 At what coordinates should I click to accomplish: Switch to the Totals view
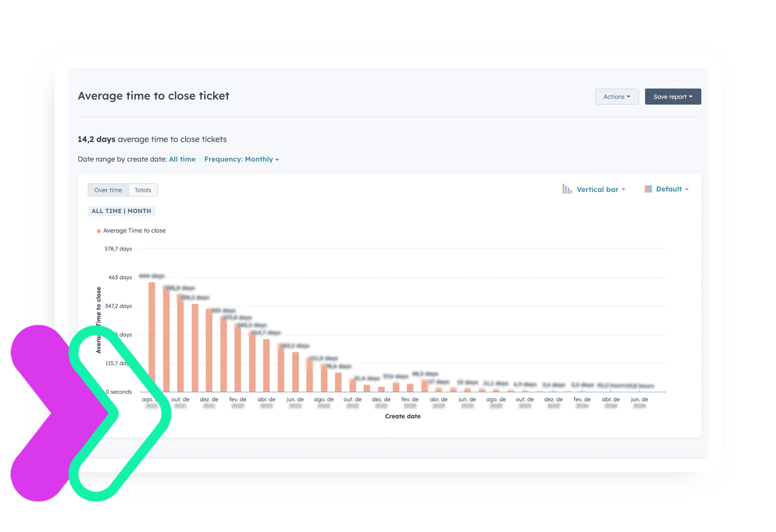click(143, 190)
